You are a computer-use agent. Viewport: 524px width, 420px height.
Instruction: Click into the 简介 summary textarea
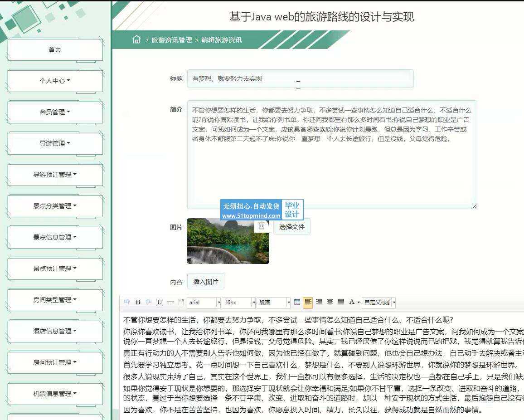click(x=332, y=155)
